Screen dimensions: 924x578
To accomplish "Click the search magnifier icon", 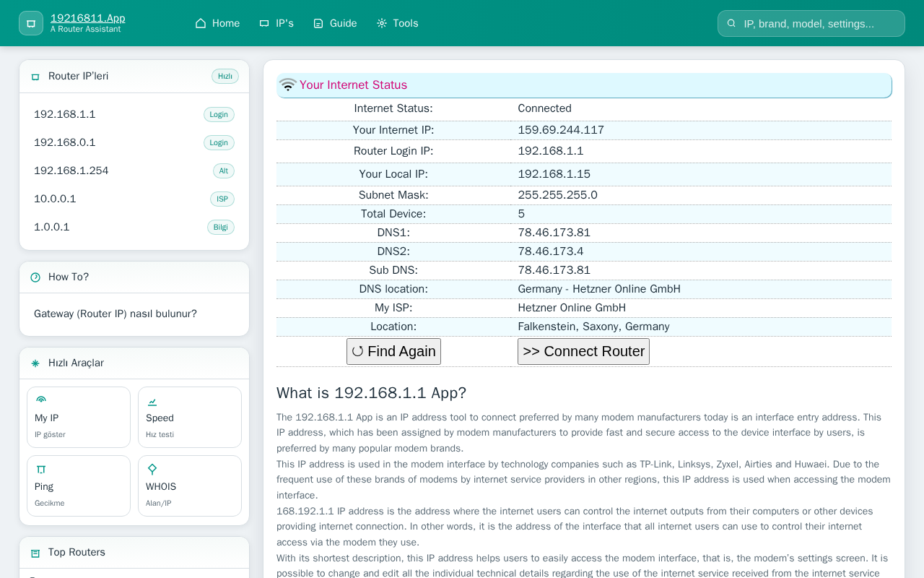I will coord(731,23).
